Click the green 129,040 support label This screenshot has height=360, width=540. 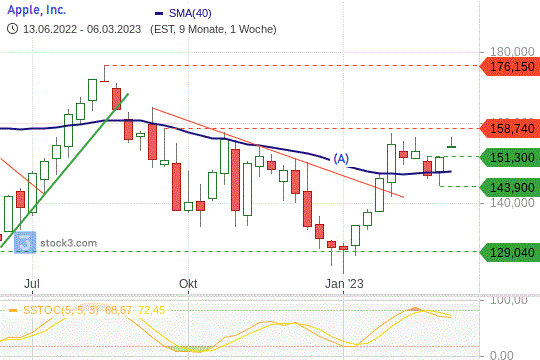click(510, 253)
